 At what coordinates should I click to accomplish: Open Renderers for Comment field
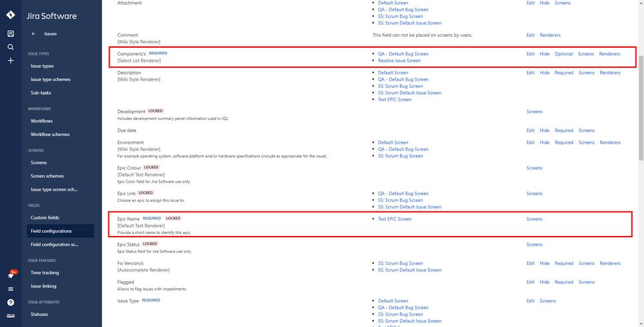(x=550, y=35)
